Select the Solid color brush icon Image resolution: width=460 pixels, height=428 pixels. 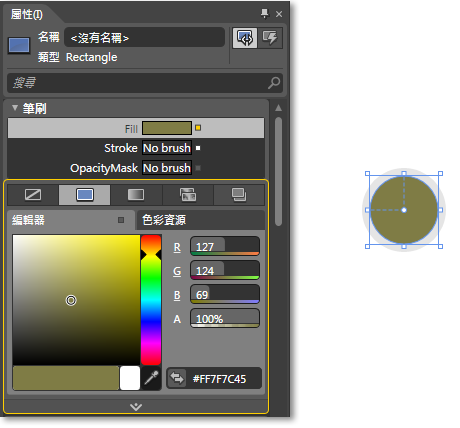click(x=85, y=195)
